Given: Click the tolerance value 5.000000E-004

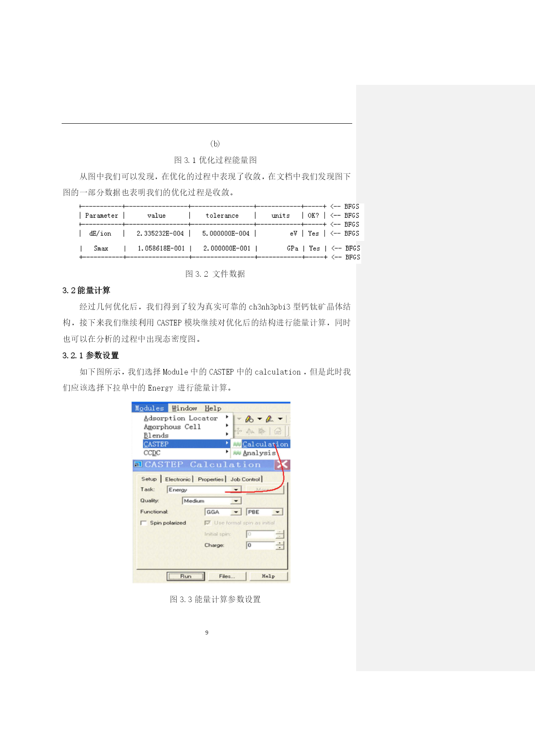Looking at the screenshot, I should (226, 234).
